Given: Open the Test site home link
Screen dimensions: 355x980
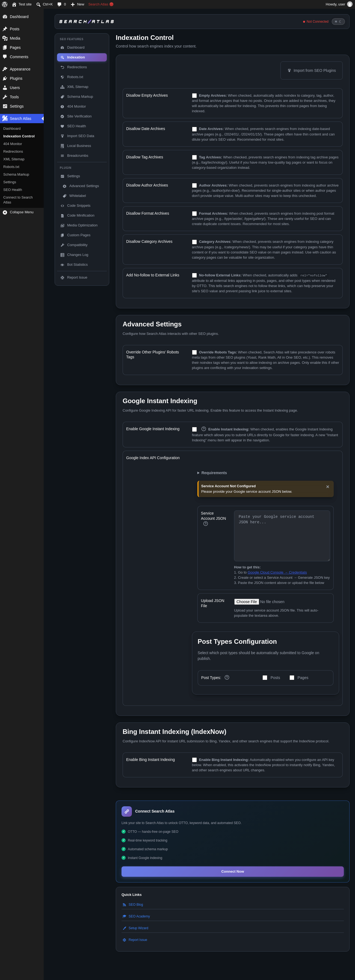Looking at the screenshot, I should pos(22,4).
